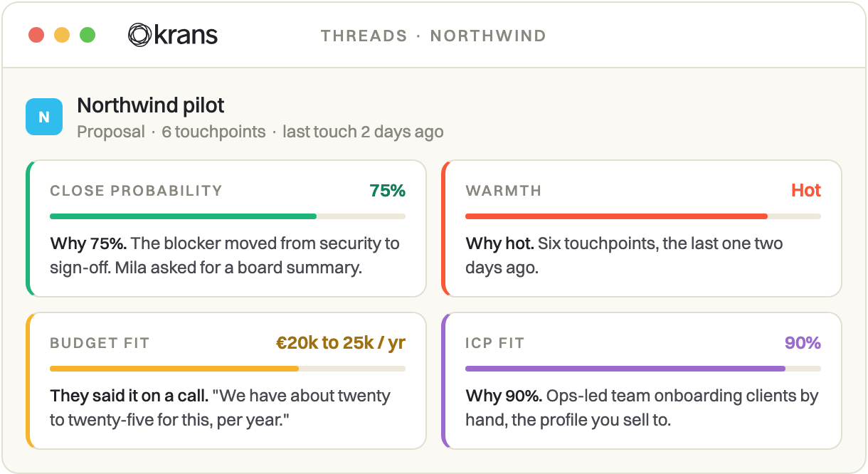868x474 pixels.
Task: Click the green '75%' value
Action: 388,191
